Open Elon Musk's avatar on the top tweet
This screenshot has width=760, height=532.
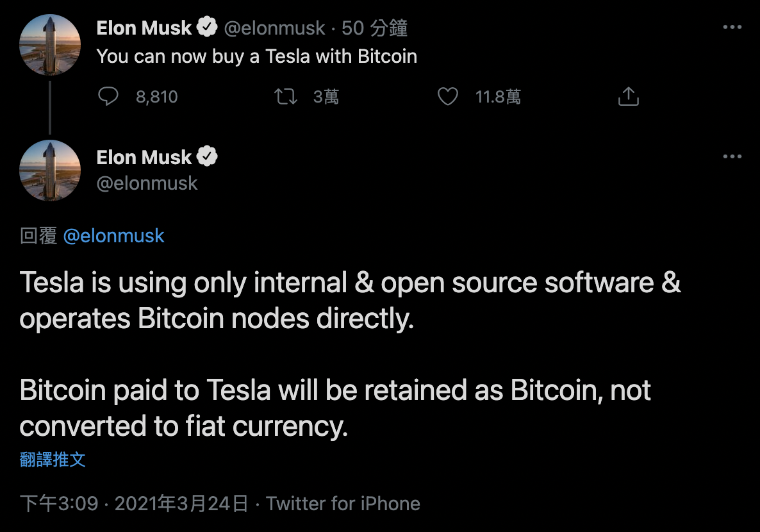pyautogui.click(x=50, y=45)
